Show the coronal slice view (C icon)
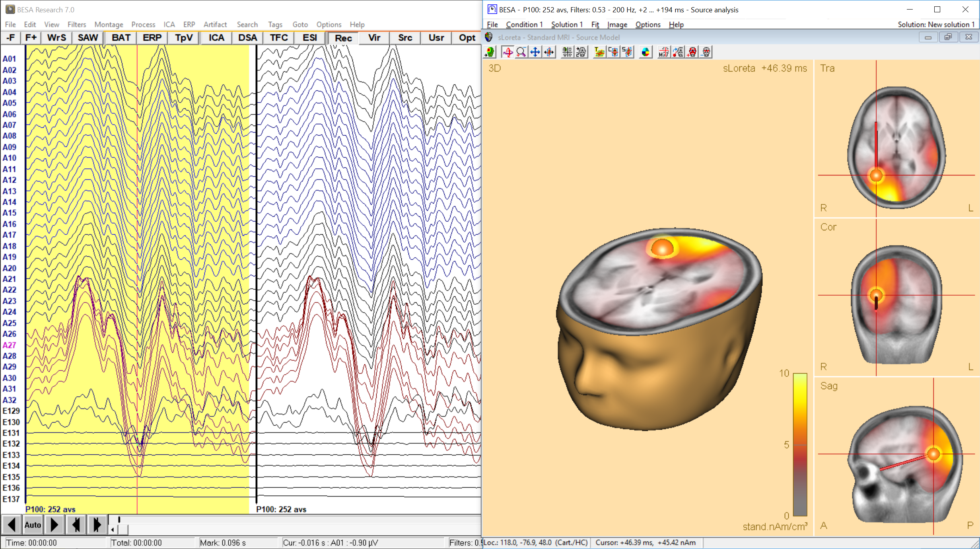 coord(613,52)
